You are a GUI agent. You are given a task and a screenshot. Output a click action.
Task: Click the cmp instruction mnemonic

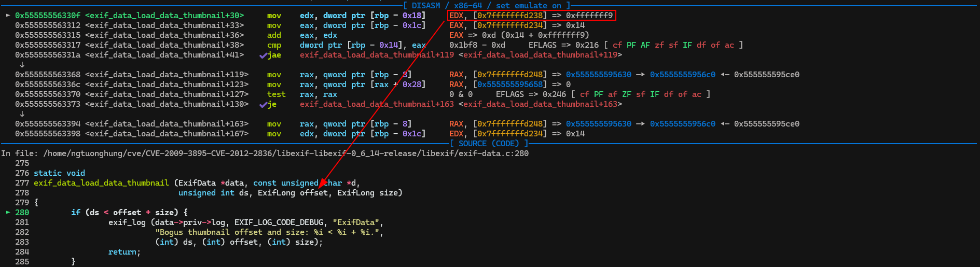274,45
